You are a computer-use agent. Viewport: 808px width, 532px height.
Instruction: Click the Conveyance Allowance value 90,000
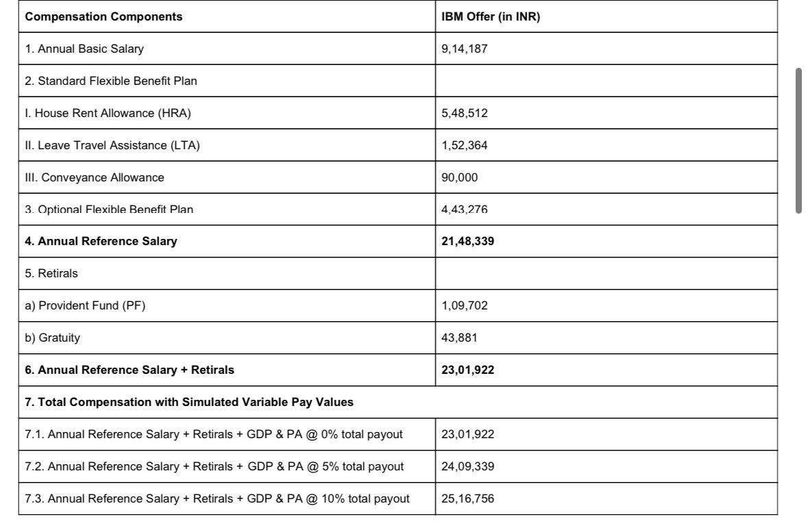460,178
